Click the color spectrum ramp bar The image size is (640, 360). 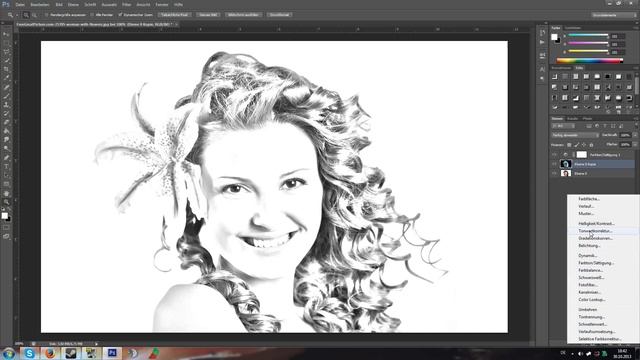click(590, 60)
